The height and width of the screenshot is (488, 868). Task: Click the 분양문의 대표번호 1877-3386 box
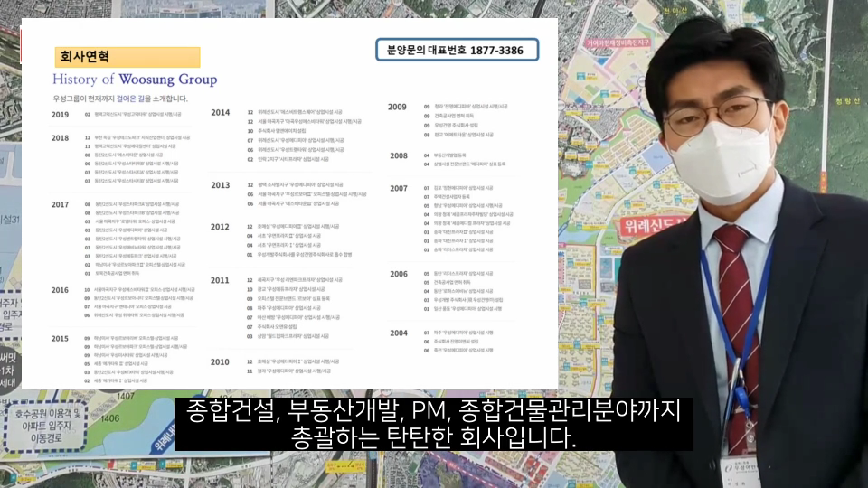click(458, 50)
